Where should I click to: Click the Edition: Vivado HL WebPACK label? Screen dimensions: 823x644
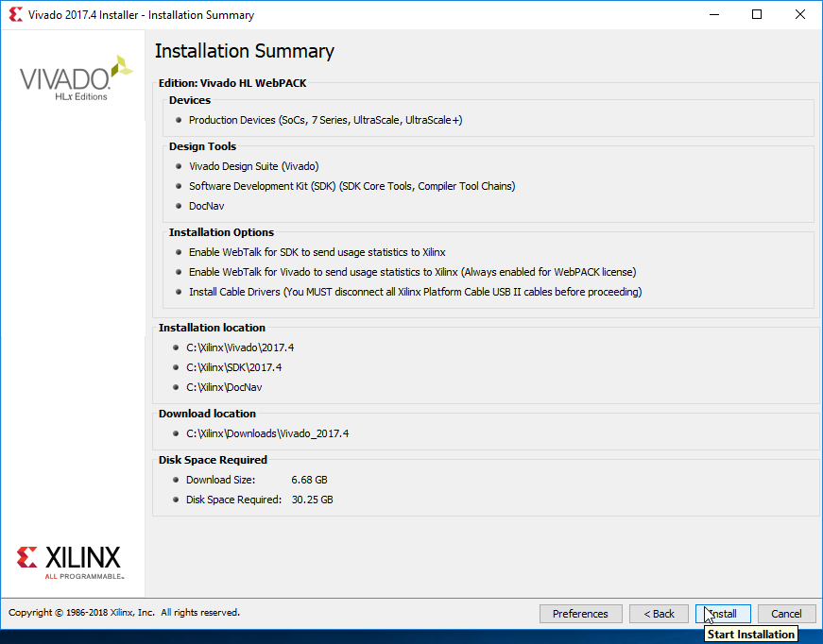click(x=232, y=83)
